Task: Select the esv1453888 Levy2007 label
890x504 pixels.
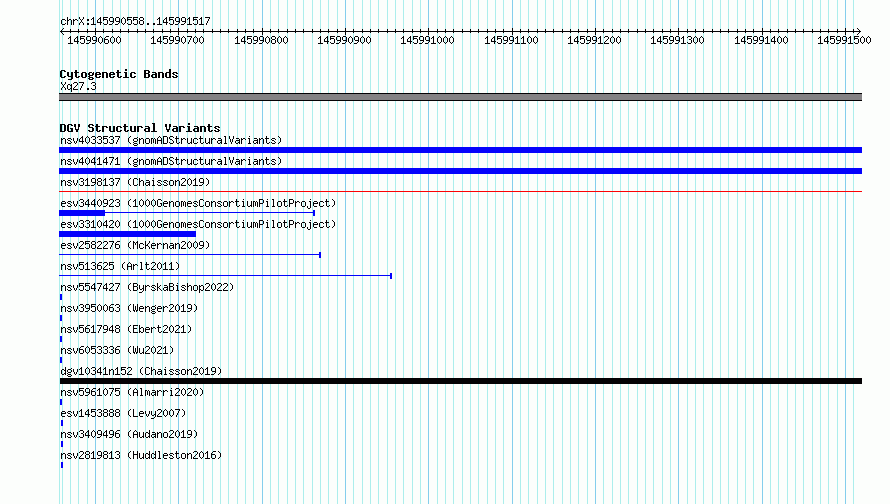Action: 123,413
